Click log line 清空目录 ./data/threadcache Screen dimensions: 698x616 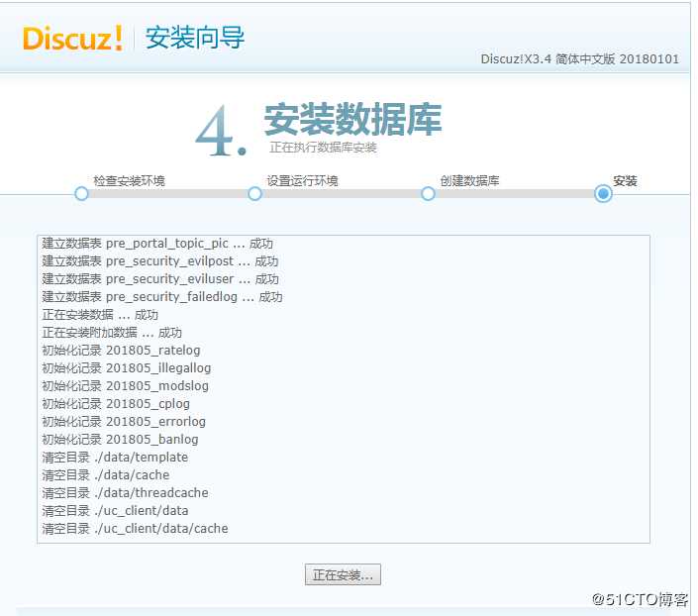(x=125, y=493)
